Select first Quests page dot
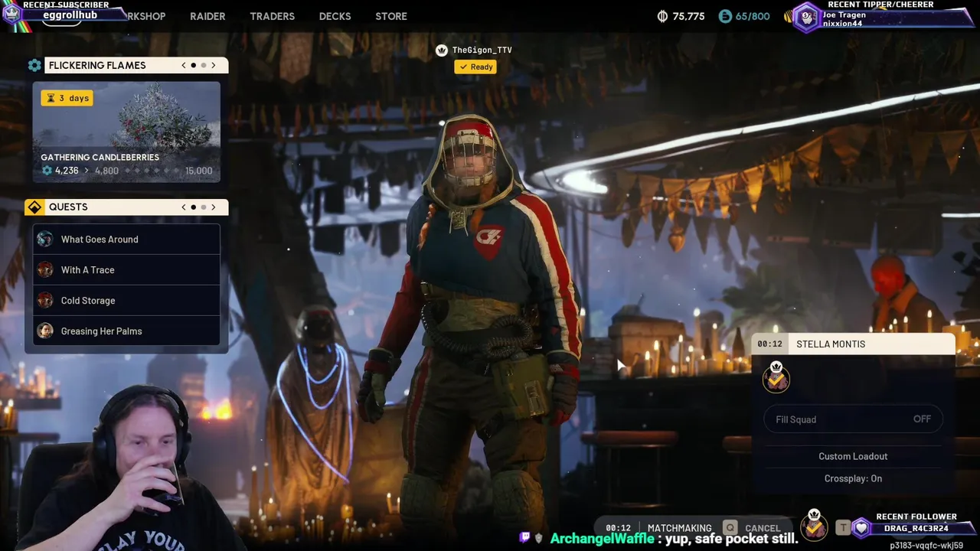Image resolution: width=980 pixels, height=551 pixels. point(194,207)
